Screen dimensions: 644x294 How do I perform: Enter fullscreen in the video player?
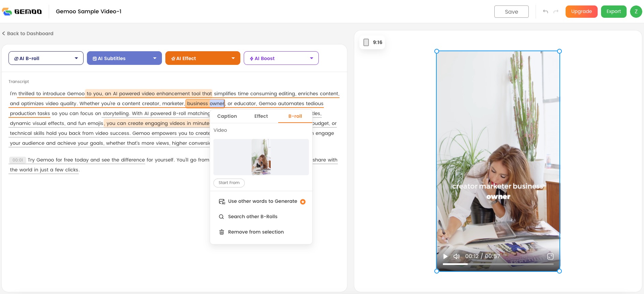pyautogui.click(x=550, y=256)
